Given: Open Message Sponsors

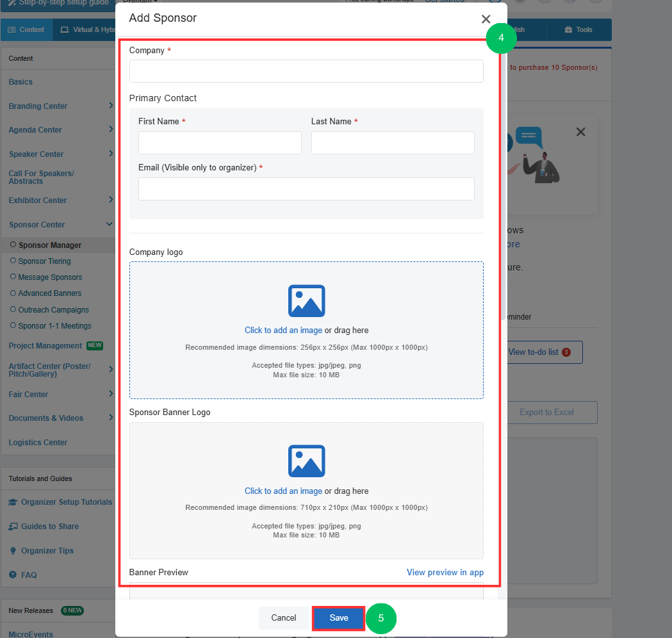Looking at the screenshot, I should [x=50, y=277].
